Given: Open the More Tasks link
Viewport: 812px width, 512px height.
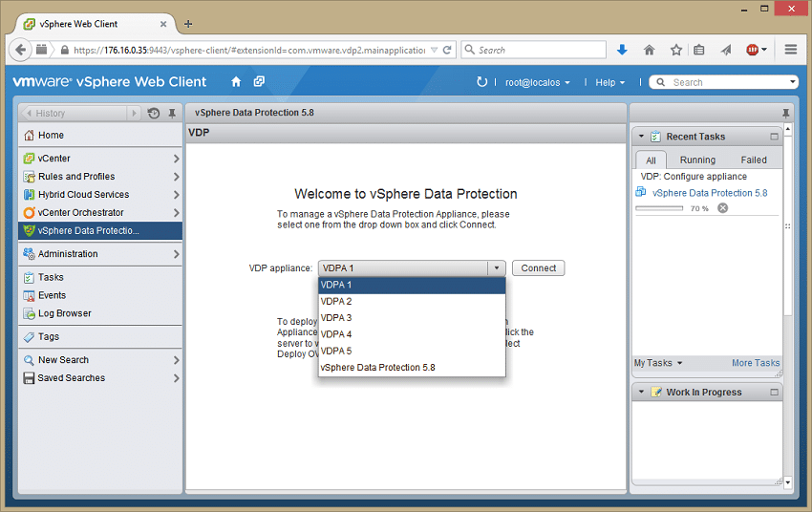Looking at the screenshot, I should coord(756,363).
